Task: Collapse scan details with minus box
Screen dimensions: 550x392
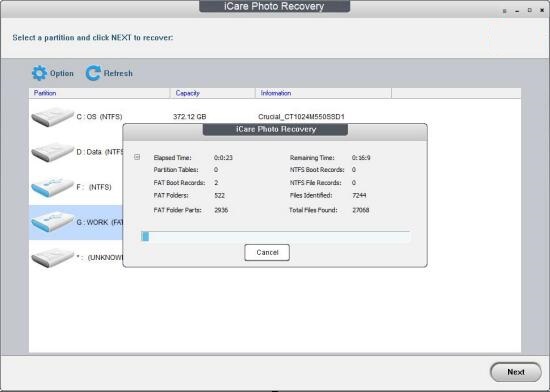Action: pos(137,157)
